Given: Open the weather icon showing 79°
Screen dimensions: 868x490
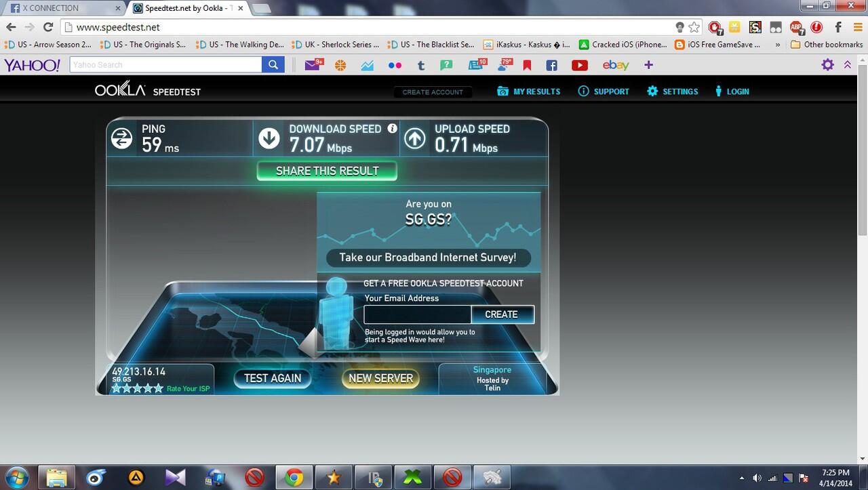Looking at the screenshot, I should [x=505, y=65].
